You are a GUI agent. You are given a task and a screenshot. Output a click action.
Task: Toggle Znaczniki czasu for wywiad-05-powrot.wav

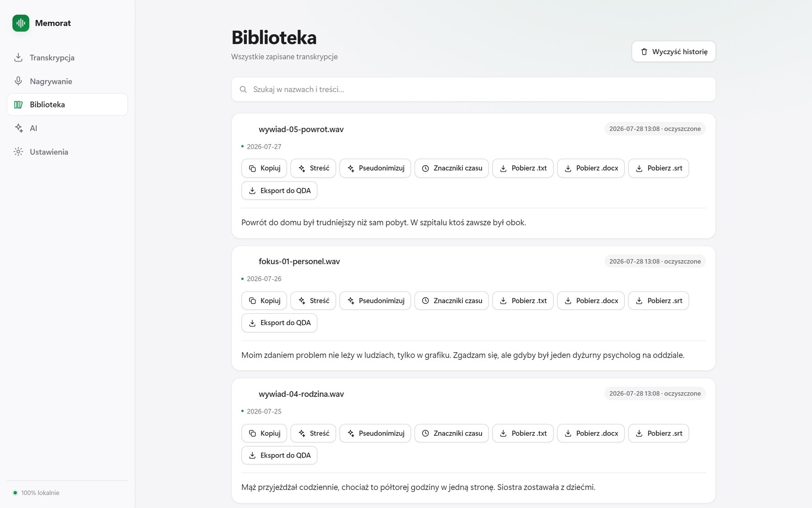tap(452, 168)
